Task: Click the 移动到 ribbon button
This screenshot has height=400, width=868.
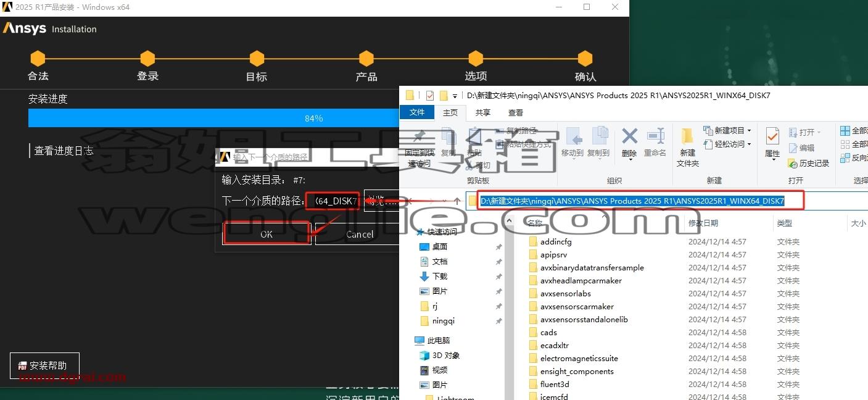Action: point(572,142)
